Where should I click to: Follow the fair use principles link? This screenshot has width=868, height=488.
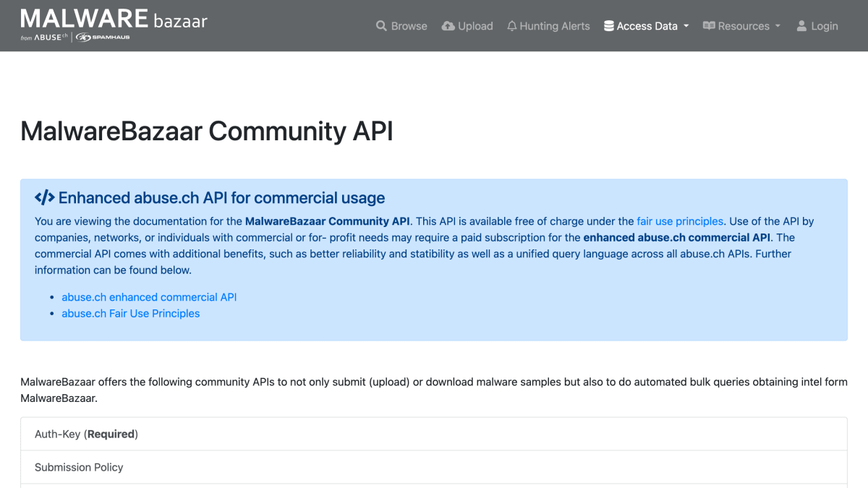[x=680, y=221]
